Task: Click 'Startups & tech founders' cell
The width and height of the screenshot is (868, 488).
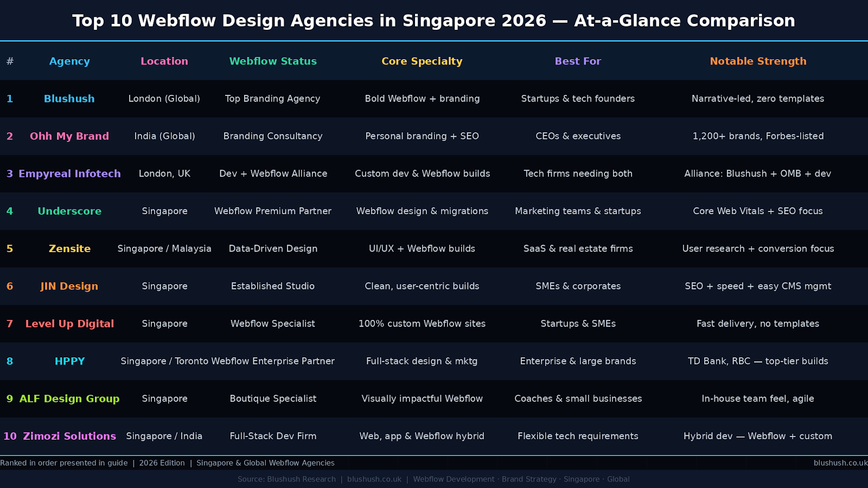Action: pos(578,99)
